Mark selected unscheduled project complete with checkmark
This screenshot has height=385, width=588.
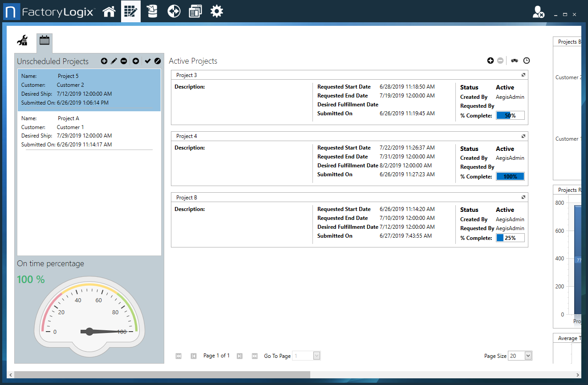(147, 61)
